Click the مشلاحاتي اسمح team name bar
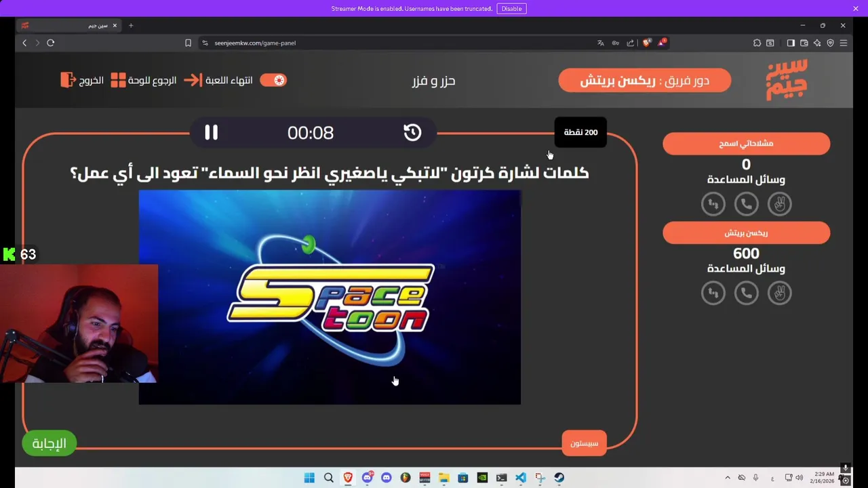 (x=746, y=144)
